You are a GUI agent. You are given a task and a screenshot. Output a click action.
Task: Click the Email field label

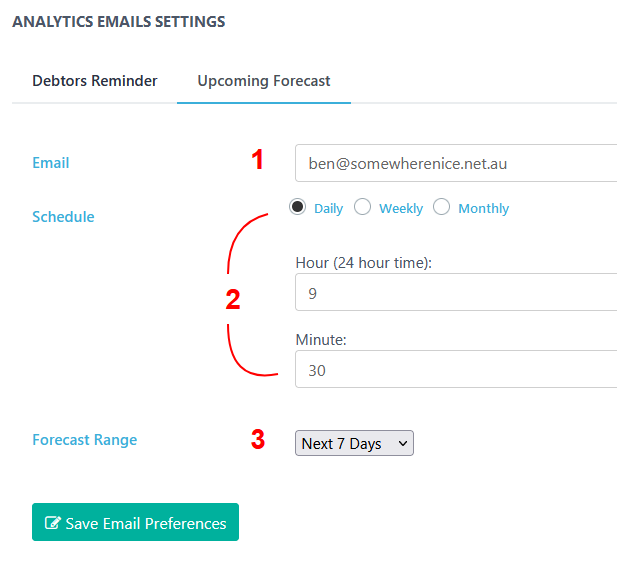coord(51,163)
